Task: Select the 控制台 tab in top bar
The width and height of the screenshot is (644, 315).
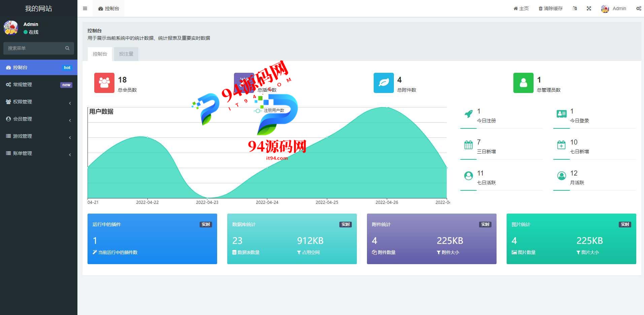Action: (x=109, y=8)
